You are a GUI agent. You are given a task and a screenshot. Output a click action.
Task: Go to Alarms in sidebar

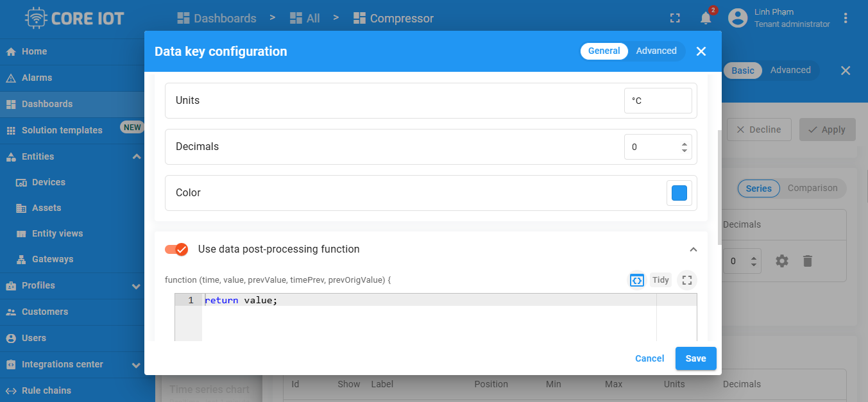[x=37, y=78]
